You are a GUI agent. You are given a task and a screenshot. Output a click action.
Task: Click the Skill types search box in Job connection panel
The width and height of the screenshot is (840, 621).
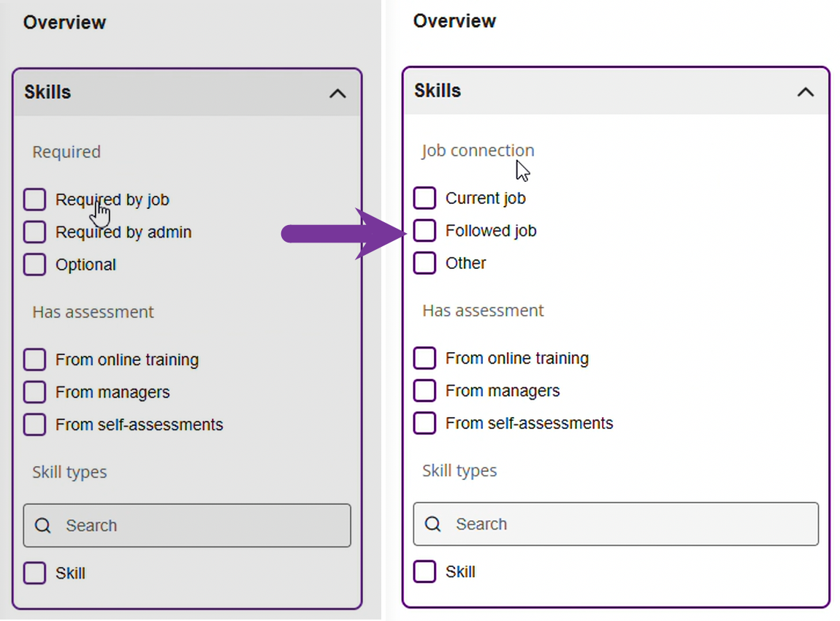click(628, 525)
